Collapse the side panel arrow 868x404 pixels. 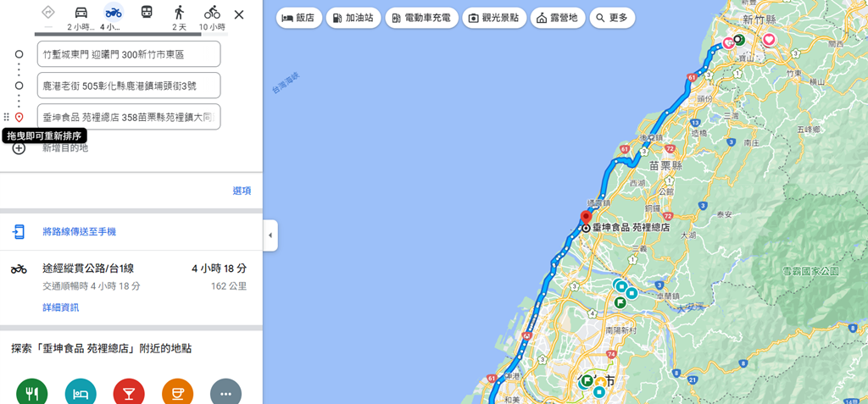tap(270, 235)
